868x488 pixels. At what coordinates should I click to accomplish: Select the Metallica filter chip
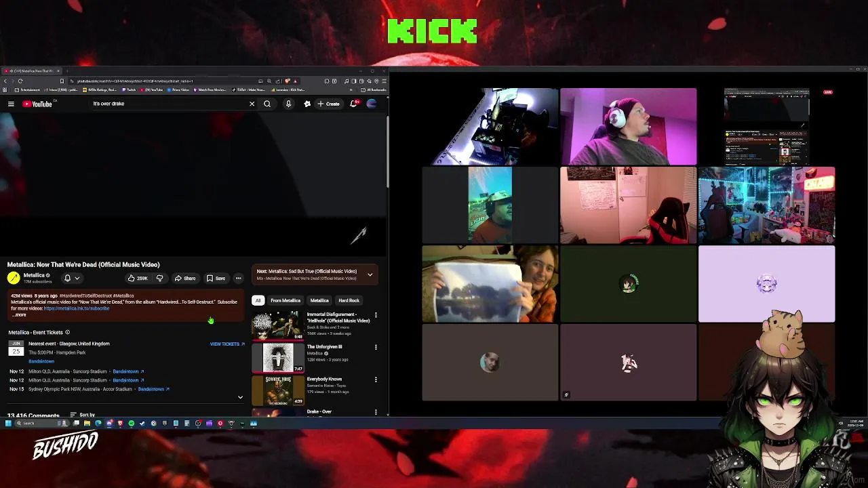[319, 300]
